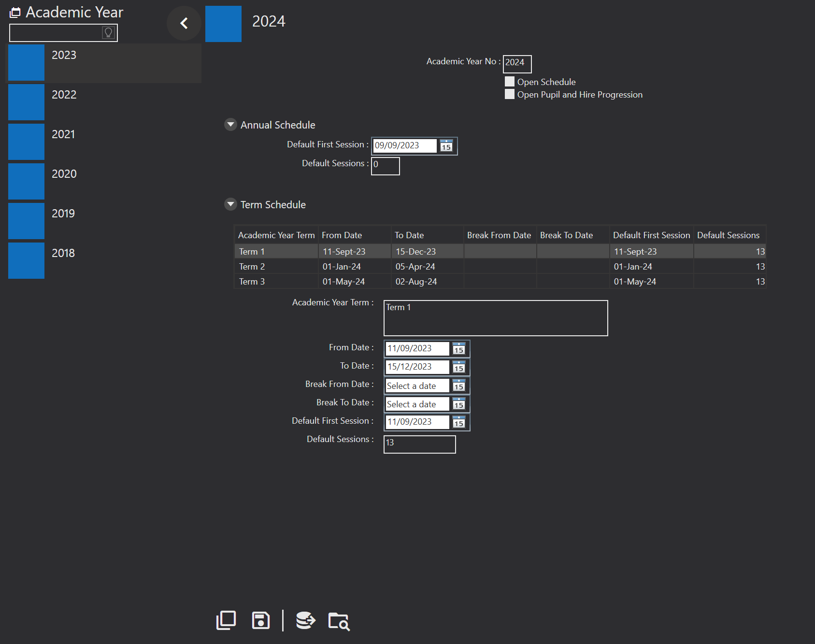The width and height of the screenshot is (815, 644).
Task: Click the save disk icon
Action: 261,620
